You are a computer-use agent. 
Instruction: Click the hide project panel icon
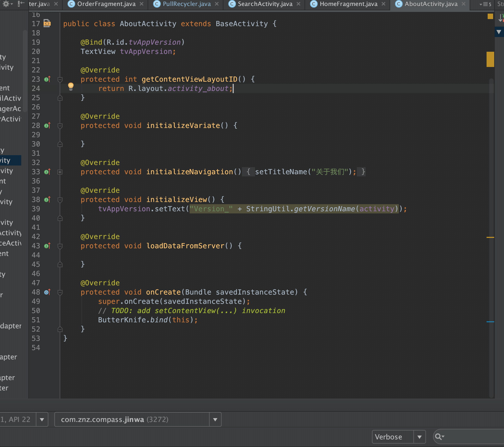click(x=21, y=4)
